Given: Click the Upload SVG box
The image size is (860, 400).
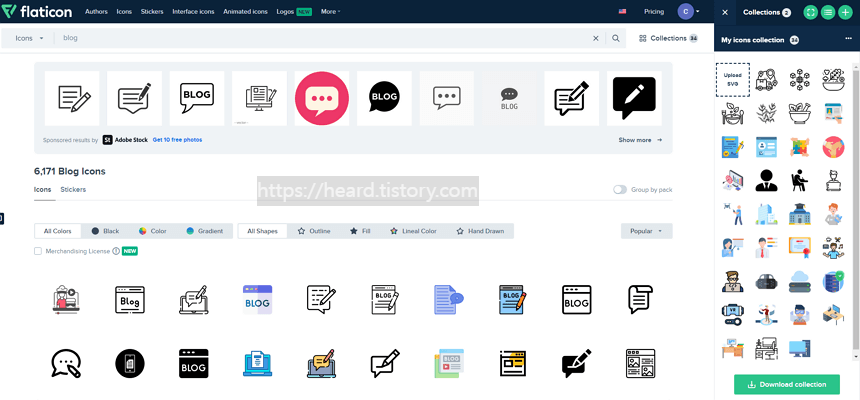Looking at the screenshot, I should click(732, 80).
